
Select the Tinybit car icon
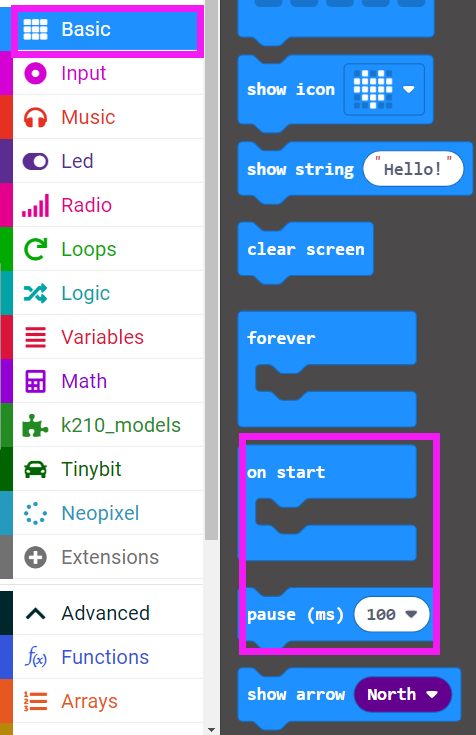click(x=35, y=469)
